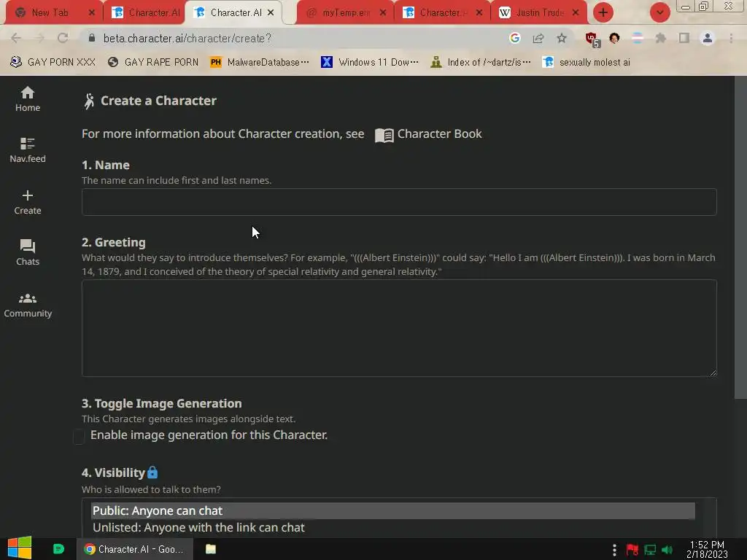Close the active Character.AI tab
This screenshot has width=747, height=560.
pos(271,13)
